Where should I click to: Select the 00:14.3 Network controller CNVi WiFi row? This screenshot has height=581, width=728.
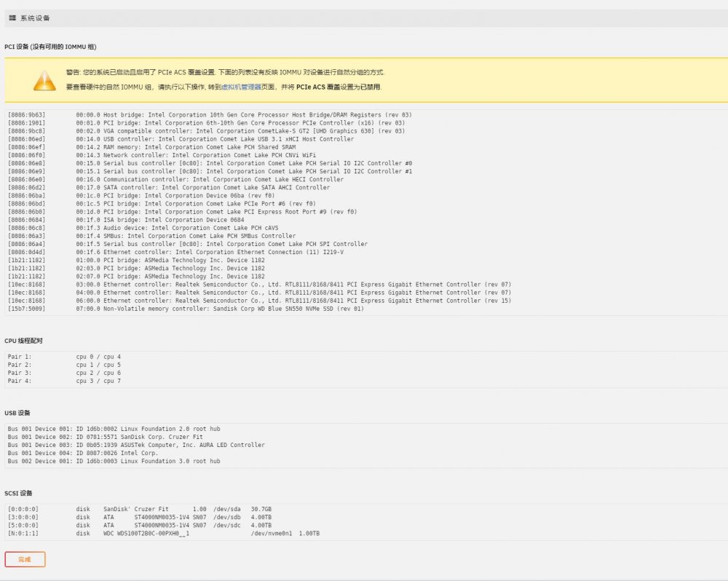coord(162,155)
